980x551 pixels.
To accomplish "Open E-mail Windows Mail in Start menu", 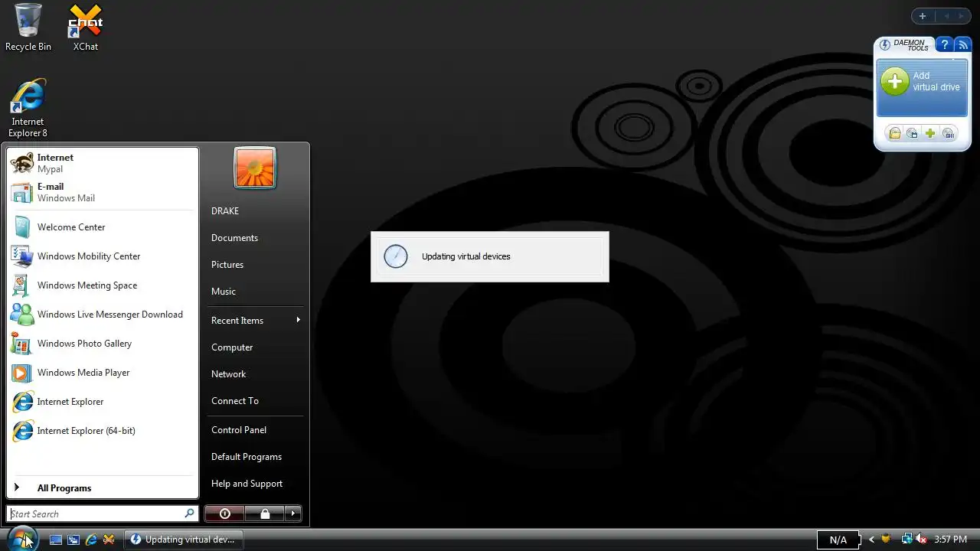I will tap(103, 192).
